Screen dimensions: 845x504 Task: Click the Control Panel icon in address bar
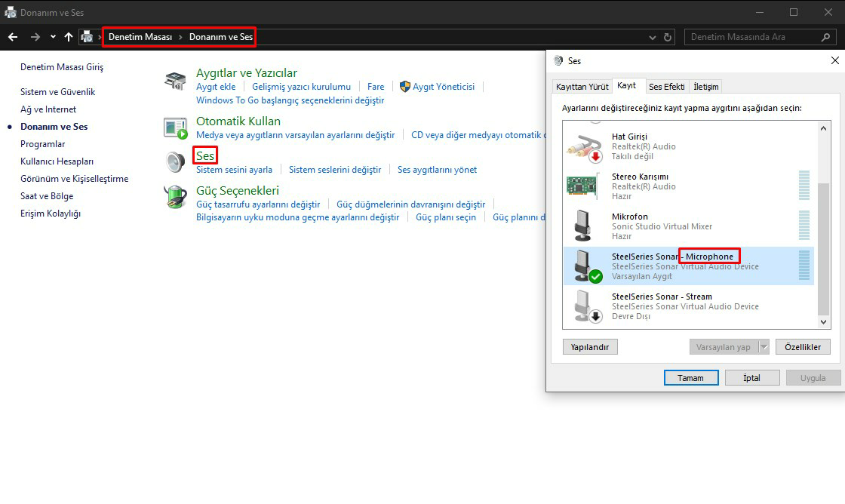click(x=87, y=37)
